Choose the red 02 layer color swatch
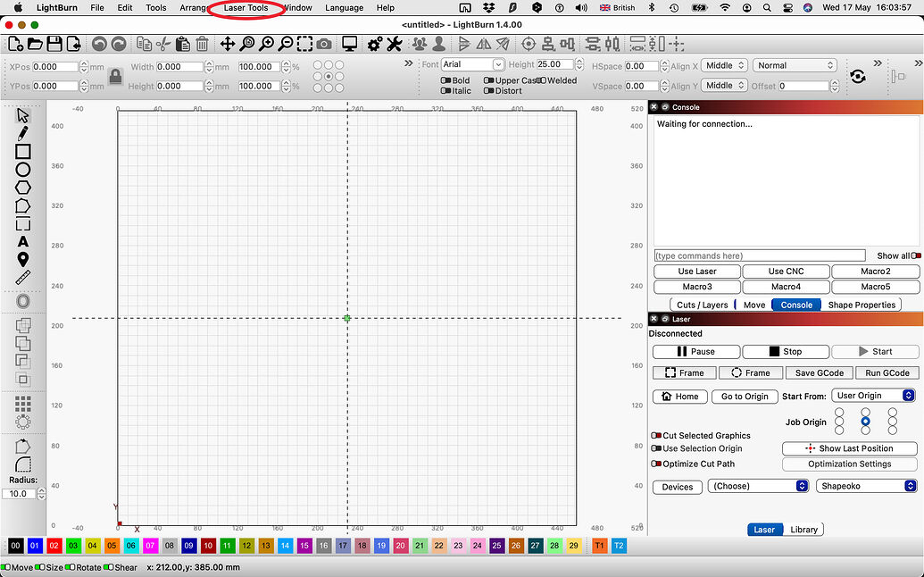 coord(54,546)
